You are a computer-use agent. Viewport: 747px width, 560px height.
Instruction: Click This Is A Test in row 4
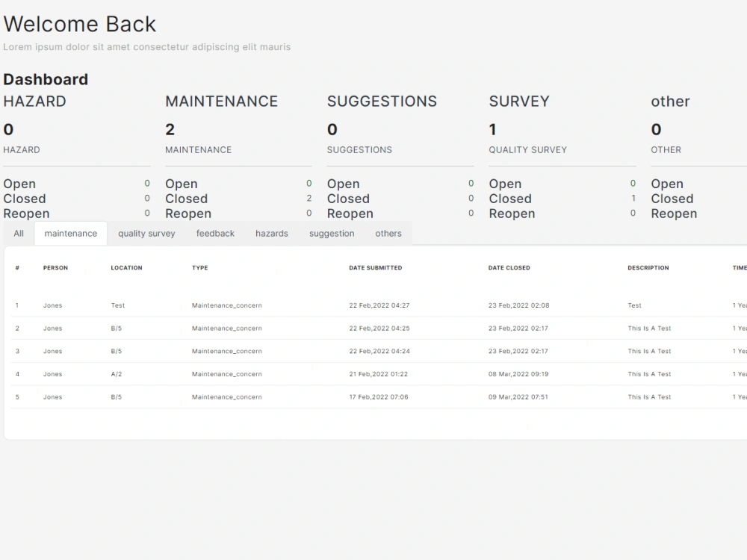649,374
